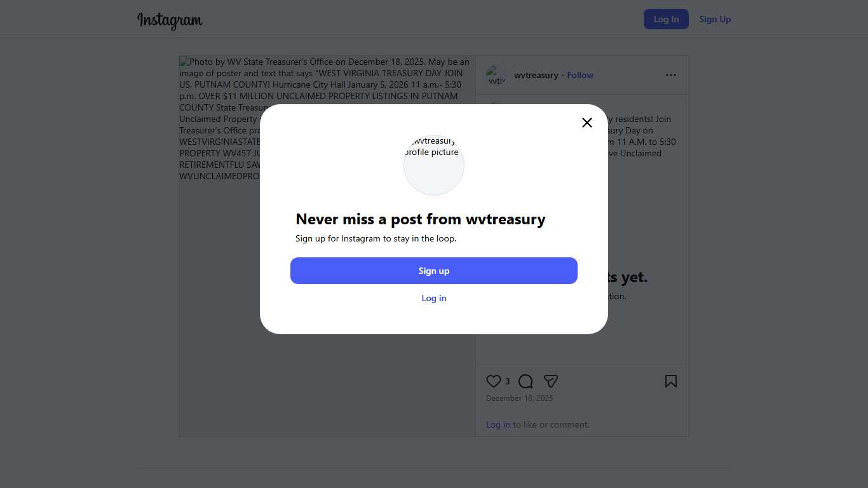The width and height of the screenshot is (868, 488).
Task: Click the December 18, 2025 post date
Action: pyautogui.click(x=519, y=398)
